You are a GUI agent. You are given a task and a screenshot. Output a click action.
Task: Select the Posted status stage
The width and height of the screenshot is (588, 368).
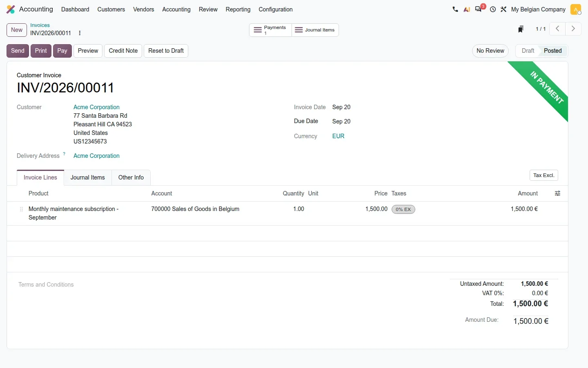click(x=553, y=51)
